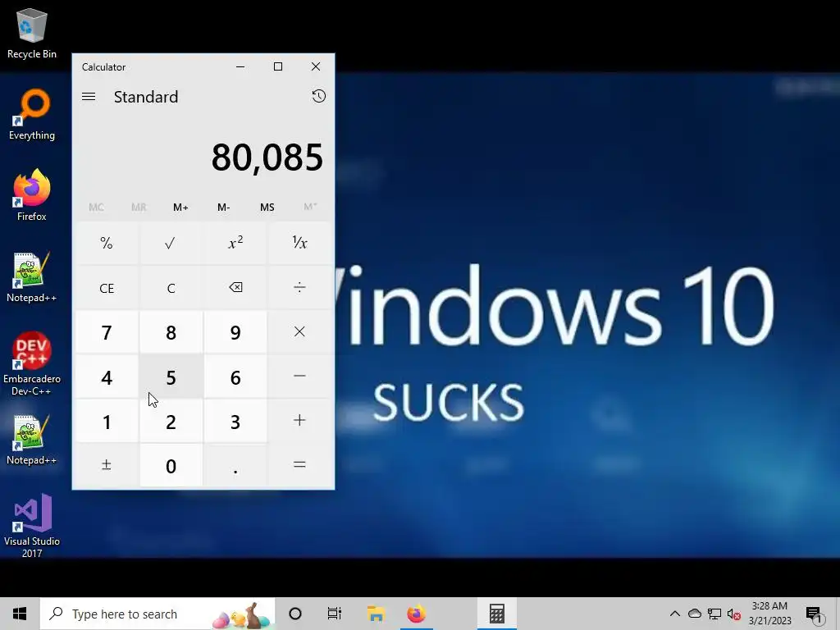This screenshot has height=630, width=840.
Task: Open Cortana circle button on taskbar
Action: tap(295, 614)
